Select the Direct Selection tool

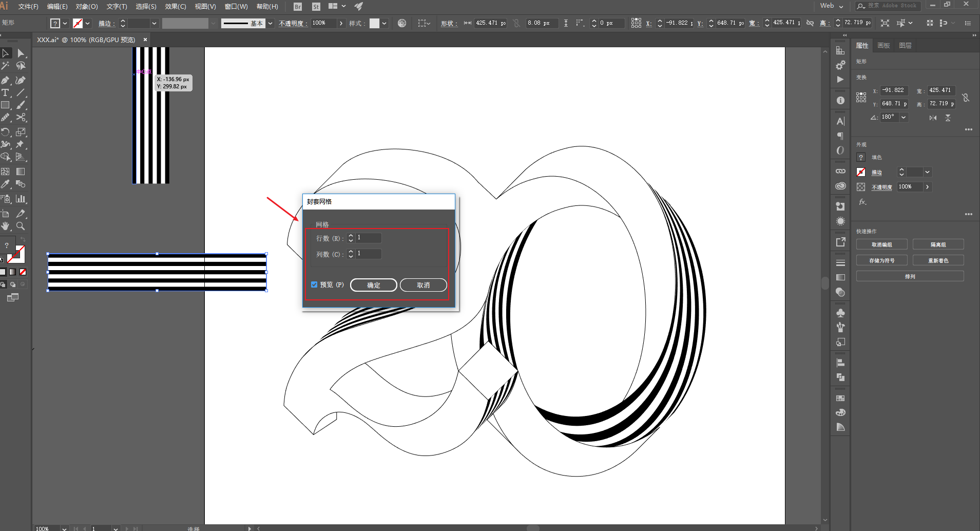tap(21, 53)
